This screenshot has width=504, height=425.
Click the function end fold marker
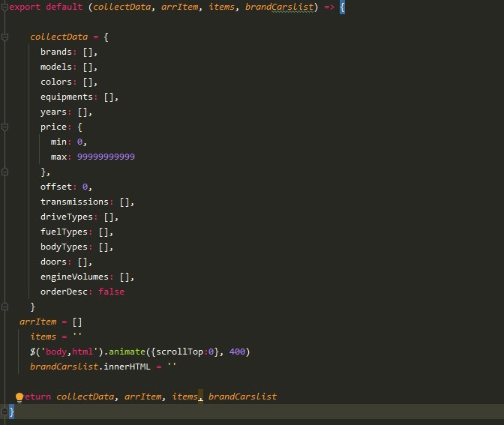(x=4, y=412)
